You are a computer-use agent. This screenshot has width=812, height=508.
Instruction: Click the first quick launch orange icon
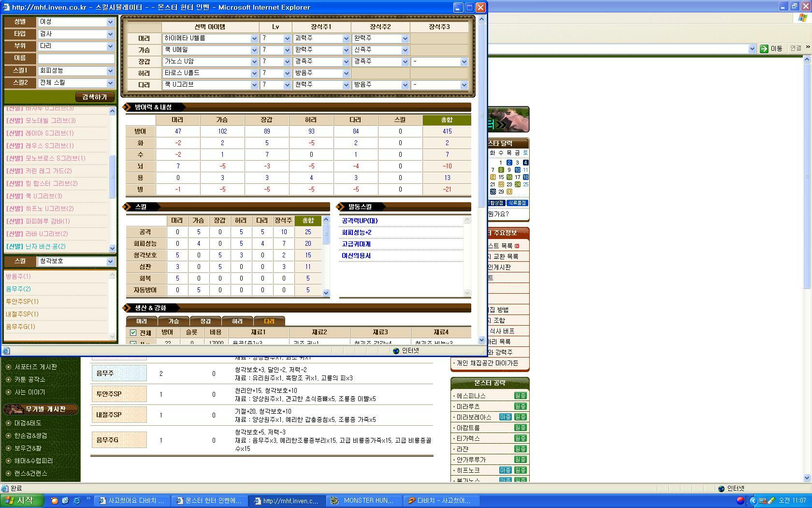tap(55, 501)
